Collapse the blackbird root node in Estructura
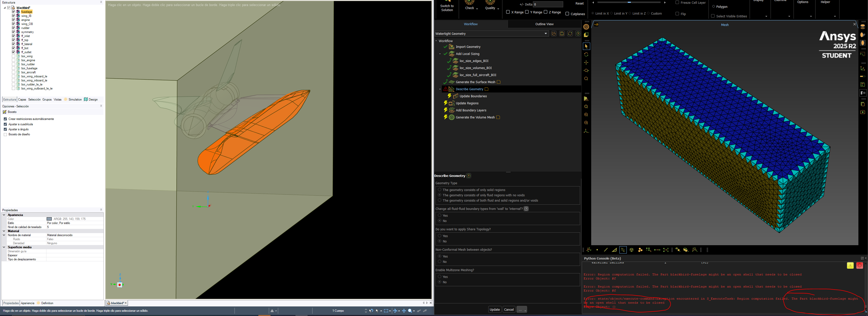Viewport: 868px width, 316px height. pyautogui.click(x=5, y=8)
